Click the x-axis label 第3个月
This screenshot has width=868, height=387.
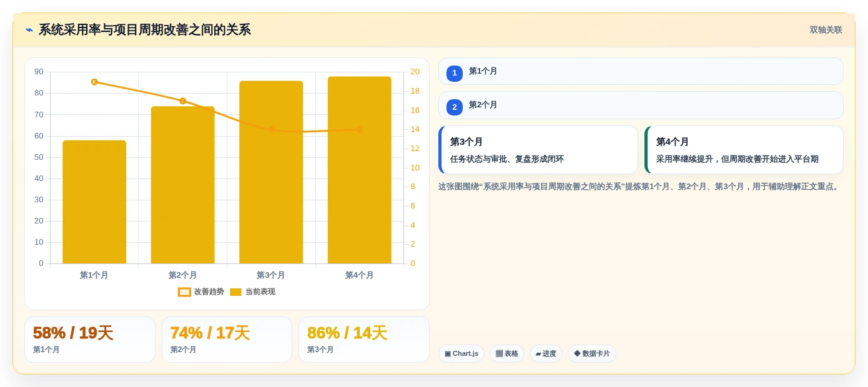pos(271,275)
